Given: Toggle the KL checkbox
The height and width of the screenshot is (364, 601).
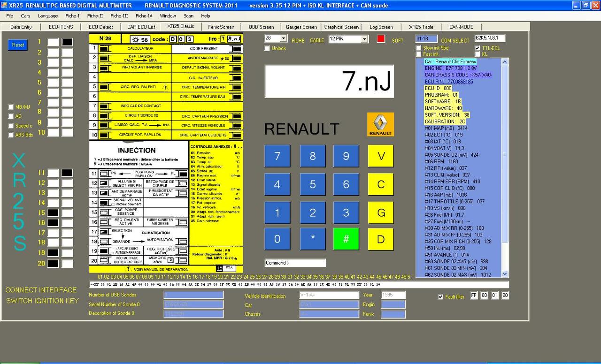Looking at the screenshot, I should coord(478,54).
